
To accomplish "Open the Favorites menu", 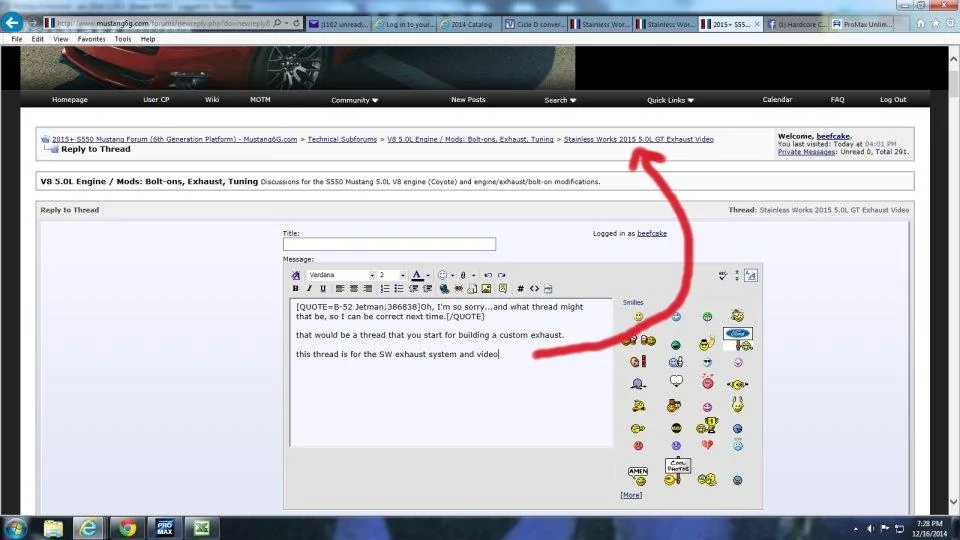I will pos(91,39).
